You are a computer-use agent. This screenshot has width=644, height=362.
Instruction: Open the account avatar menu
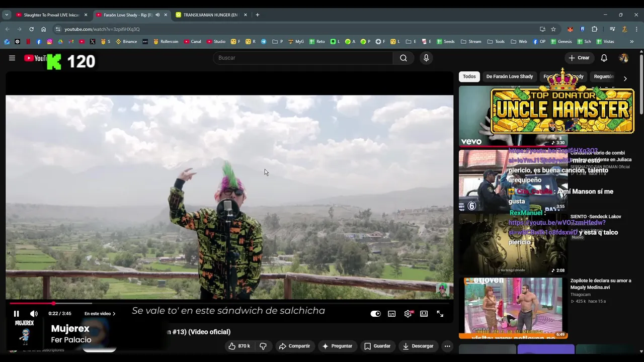624,58
